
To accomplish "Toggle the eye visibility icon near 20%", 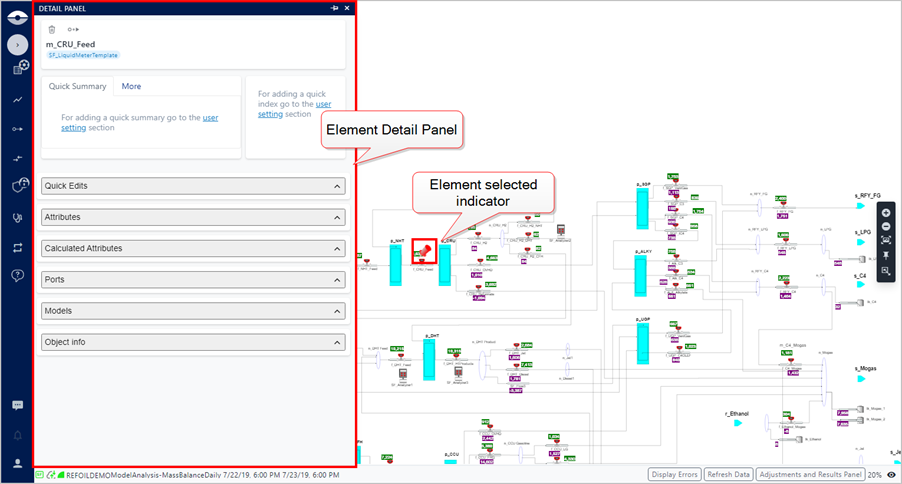I will coord(891,475).
